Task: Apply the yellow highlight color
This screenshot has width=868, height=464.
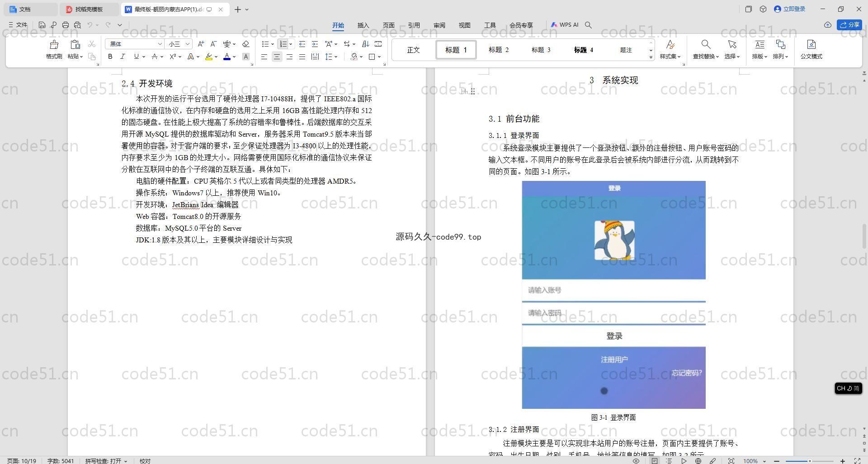Action: pyautogui.click(x=208, y=57)
